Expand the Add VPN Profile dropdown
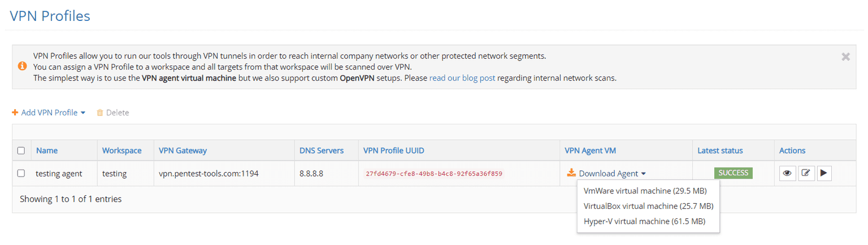Screen dimensions: 868x245 click(x=83, y=113)
